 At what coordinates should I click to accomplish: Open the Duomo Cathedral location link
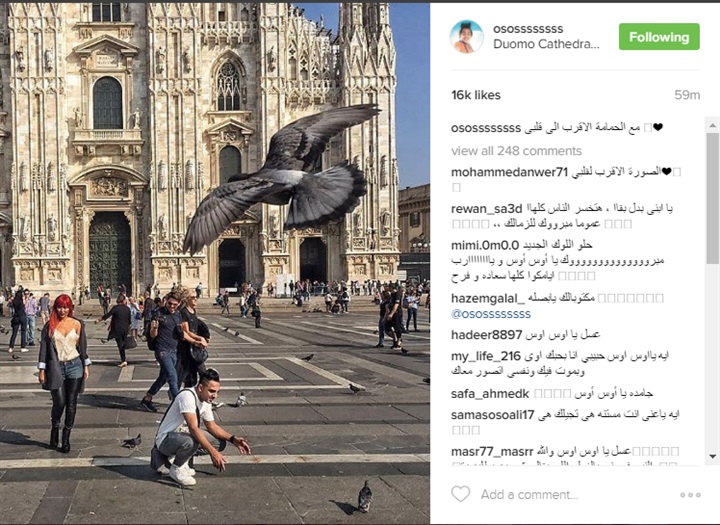[x=546, y=44]
